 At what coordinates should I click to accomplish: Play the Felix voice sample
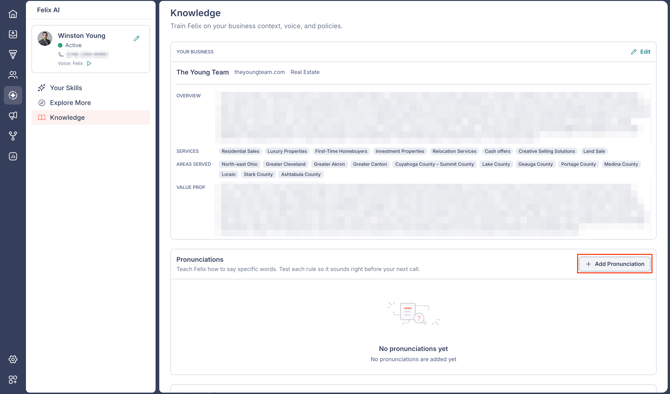(x=89, y=63)
